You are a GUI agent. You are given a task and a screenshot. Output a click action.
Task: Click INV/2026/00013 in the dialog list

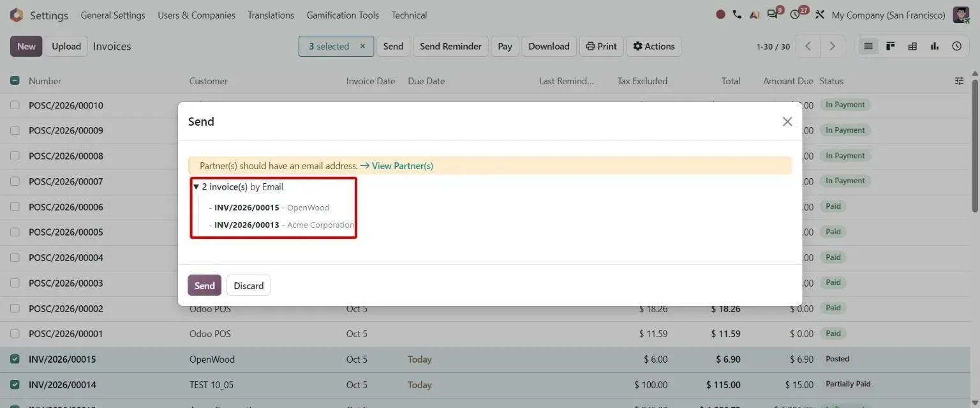(246, 225)
